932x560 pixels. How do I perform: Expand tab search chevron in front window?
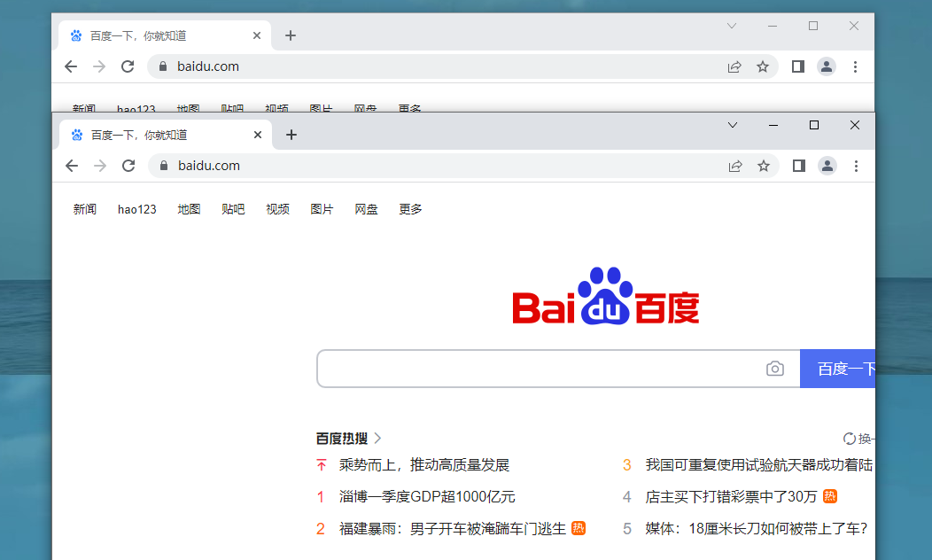733,125
